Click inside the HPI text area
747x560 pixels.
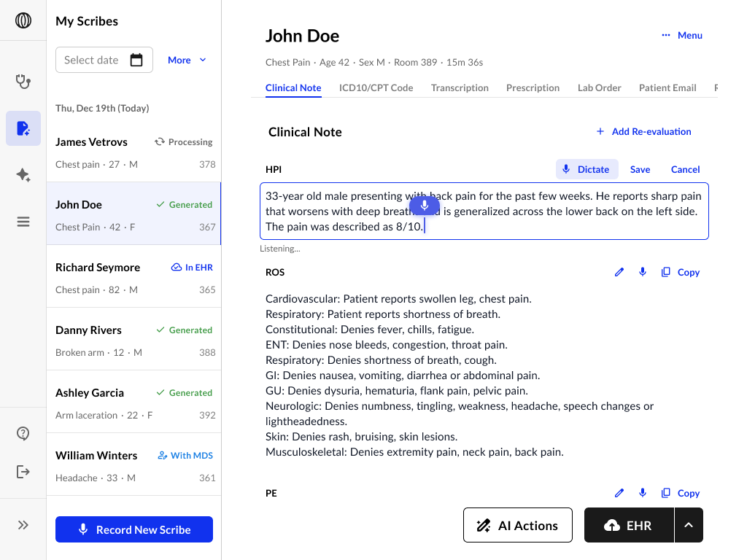(x=484, y=211)
